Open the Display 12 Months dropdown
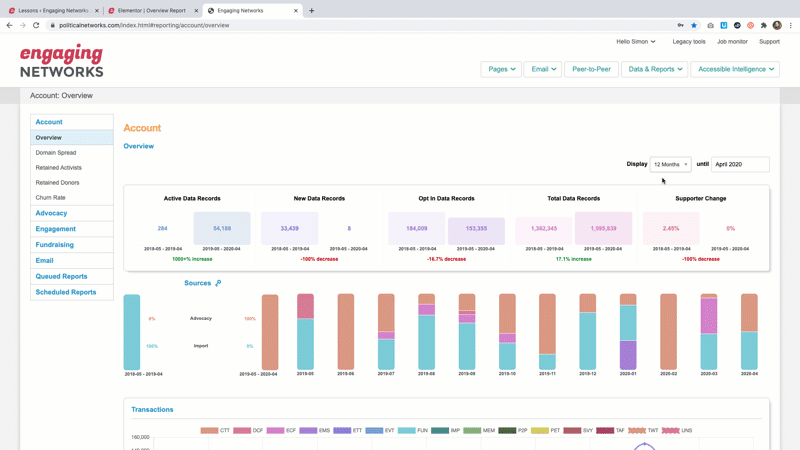 670,164
